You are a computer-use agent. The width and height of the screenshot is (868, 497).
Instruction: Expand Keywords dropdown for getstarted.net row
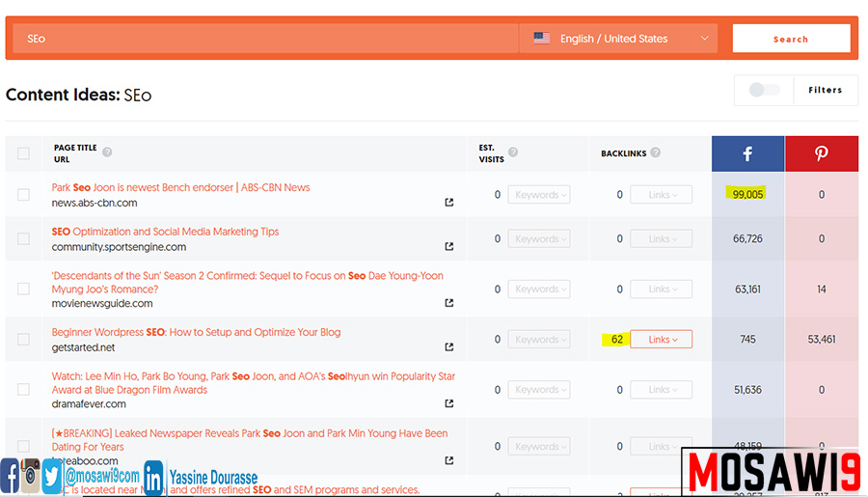pos(539,339)
